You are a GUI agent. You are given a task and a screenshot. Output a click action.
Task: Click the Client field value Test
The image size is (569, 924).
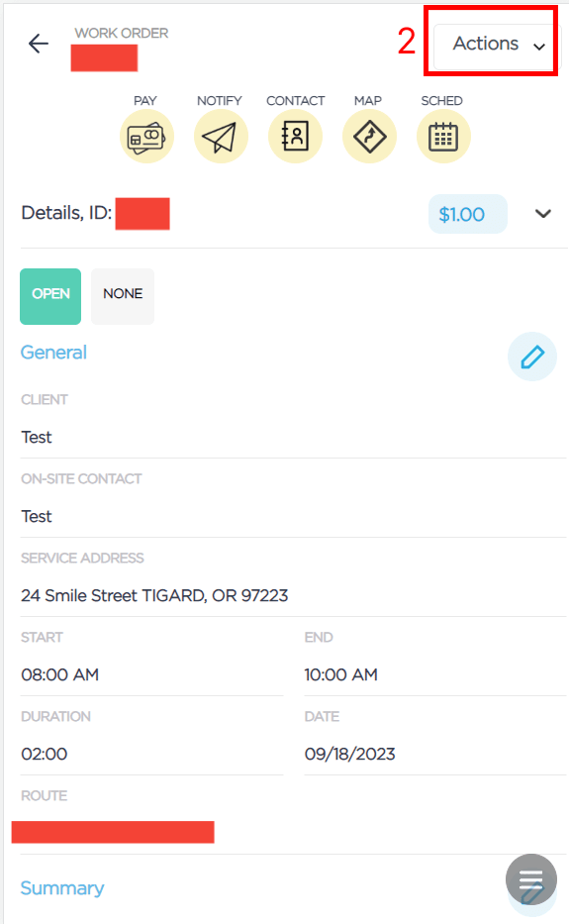coord(37,438)
